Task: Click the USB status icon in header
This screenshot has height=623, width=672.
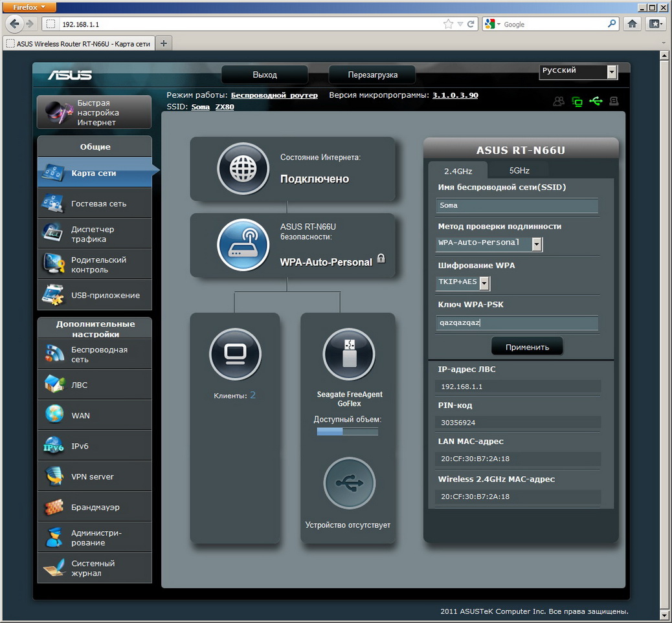Action: (x=596, y=101)
